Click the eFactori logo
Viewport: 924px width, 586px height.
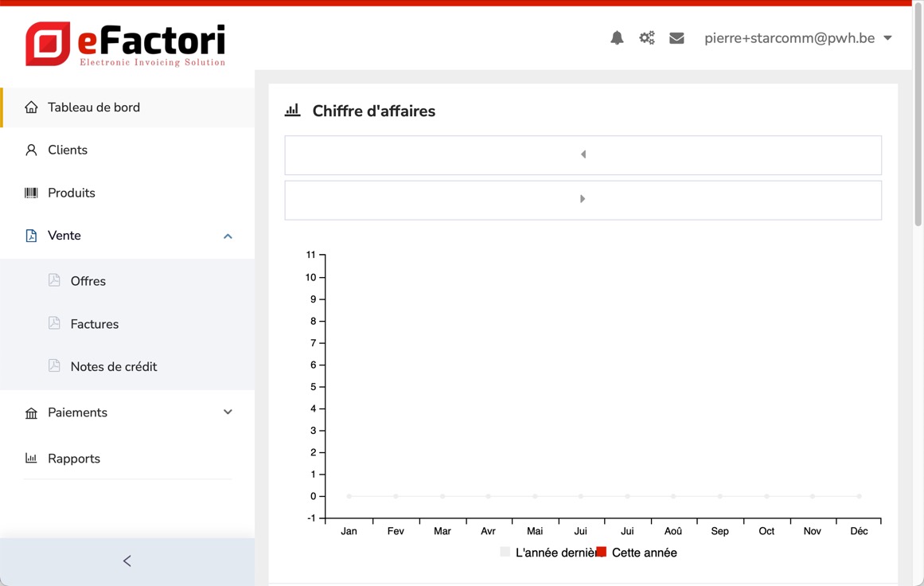126,44
